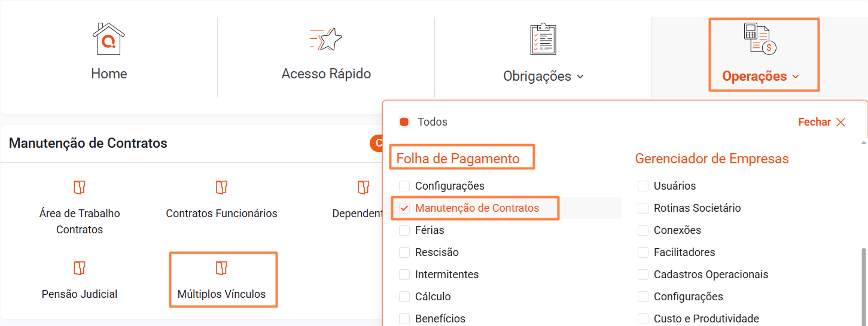Image resolution: width=868 pixels, height=326 pixels.
Task: Click the Gerenciador de Empresas heading
Action: click(x=712, y=159)
